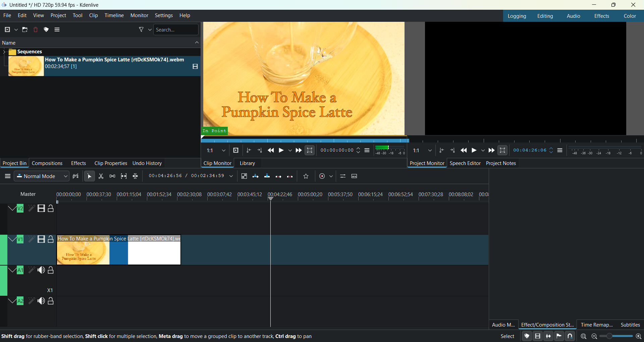This screenshot has width=644, height=342.
Task: Click the Project Bin search field
Action: pyautogui.click(x=176, y=30)
